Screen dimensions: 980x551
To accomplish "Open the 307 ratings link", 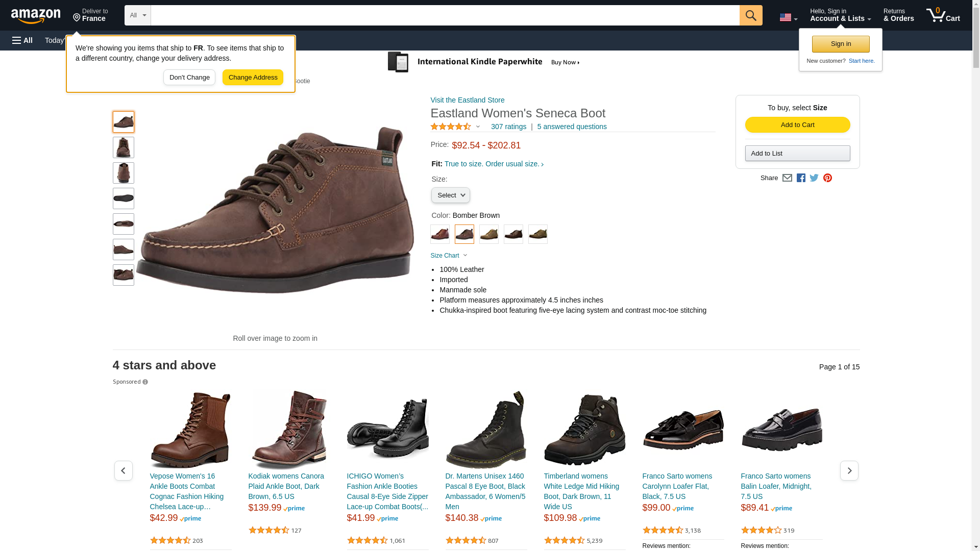I will (508, 127).
